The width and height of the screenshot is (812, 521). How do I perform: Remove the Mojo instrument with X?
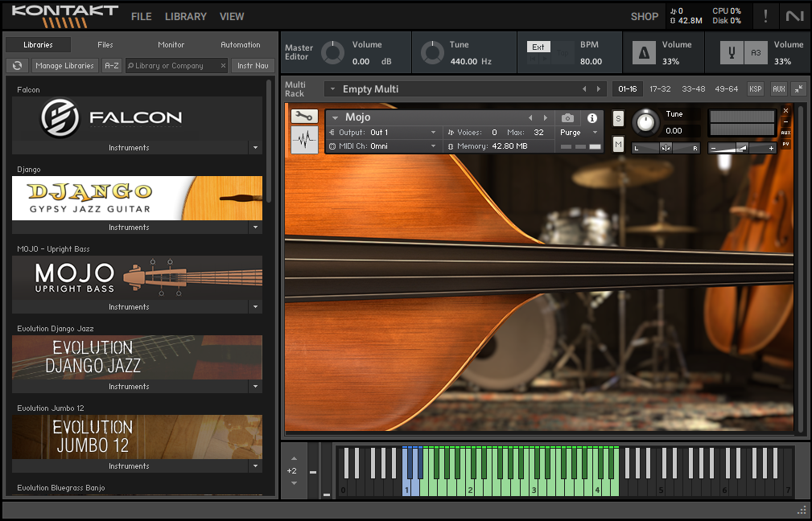[x=785, y=111]
